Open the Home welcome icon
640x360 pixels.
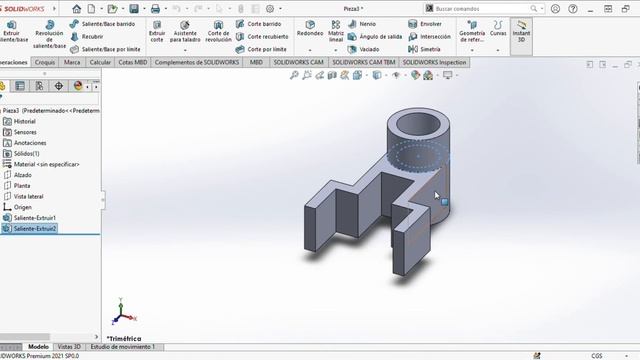pyautogui.click(x=76, y=9)
